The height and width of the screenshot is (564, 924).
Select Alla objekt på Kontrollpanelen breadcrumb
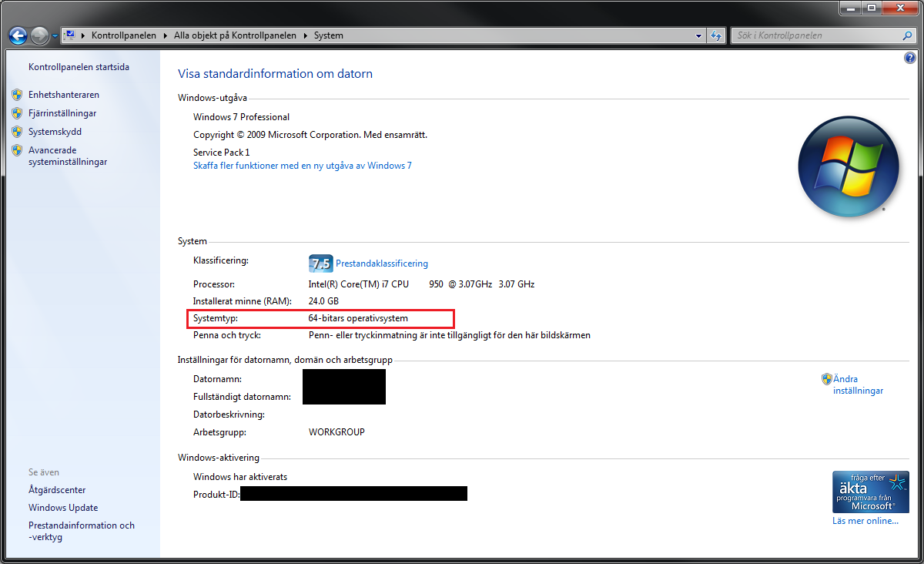(235, 35)
